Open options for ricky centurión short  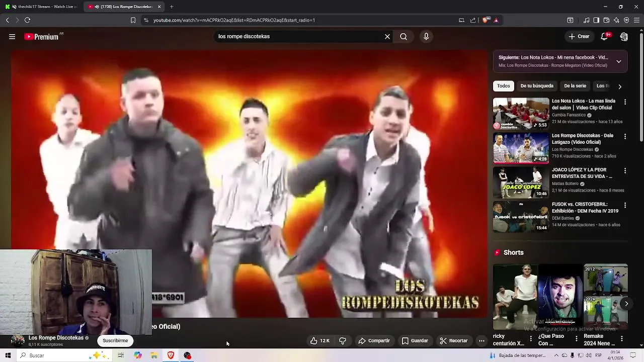click(531, 339)
